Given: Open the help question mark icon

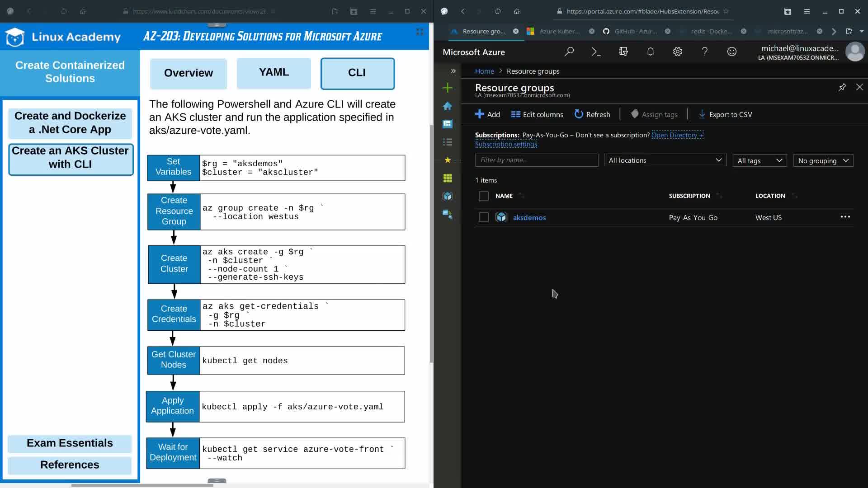Looking at the screenshot, I should point(704,52).
